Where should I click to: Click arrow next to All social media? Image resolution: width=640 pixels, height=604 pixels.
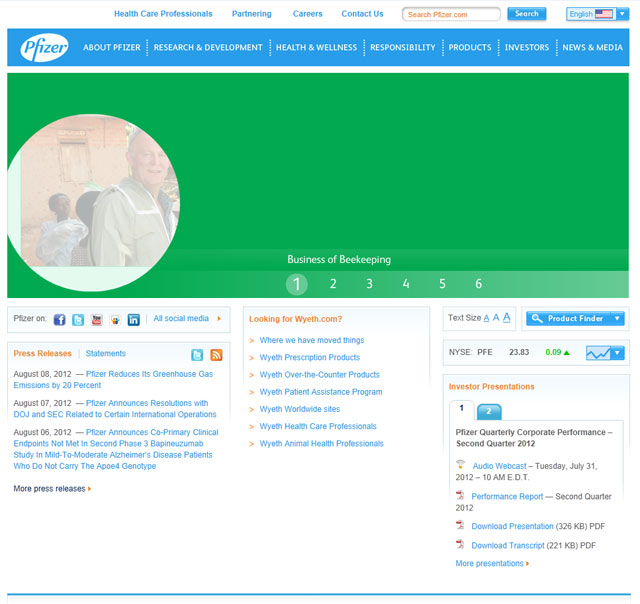(x=219, y=318)
